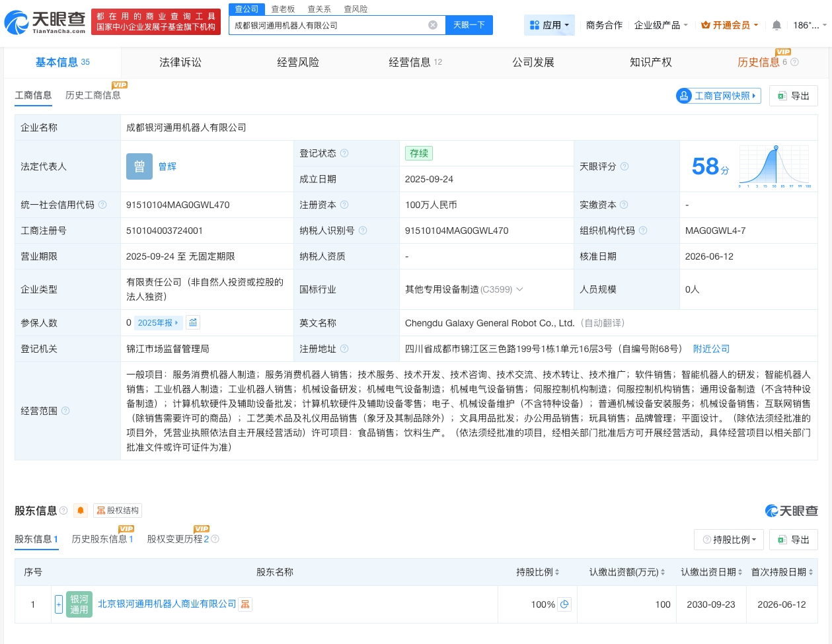The width and height of the screenshot is (832, 644).
Task: Click the 商务合作 link
Action: pos(604,25)
